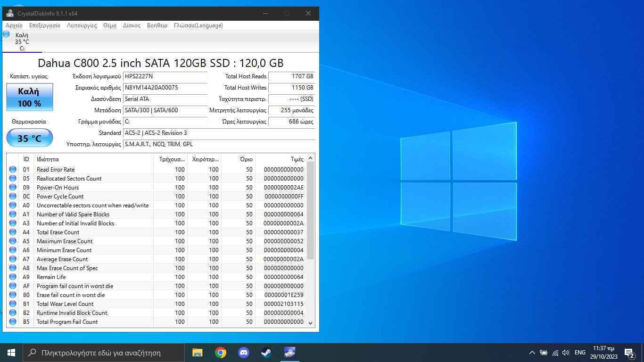Open the Αρχείο menu

click(x=14, y=25)
